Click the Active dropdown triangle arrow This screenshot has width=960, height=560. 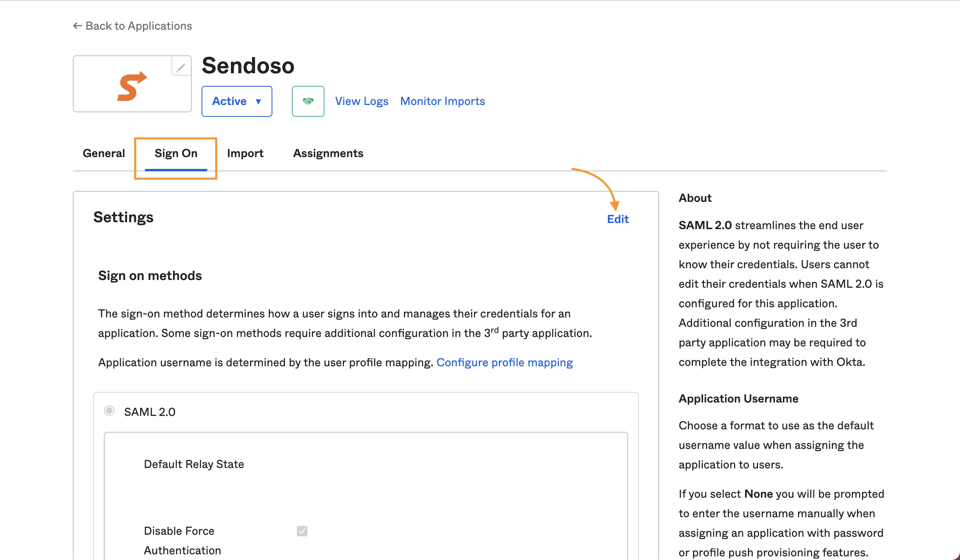(258, 102)
